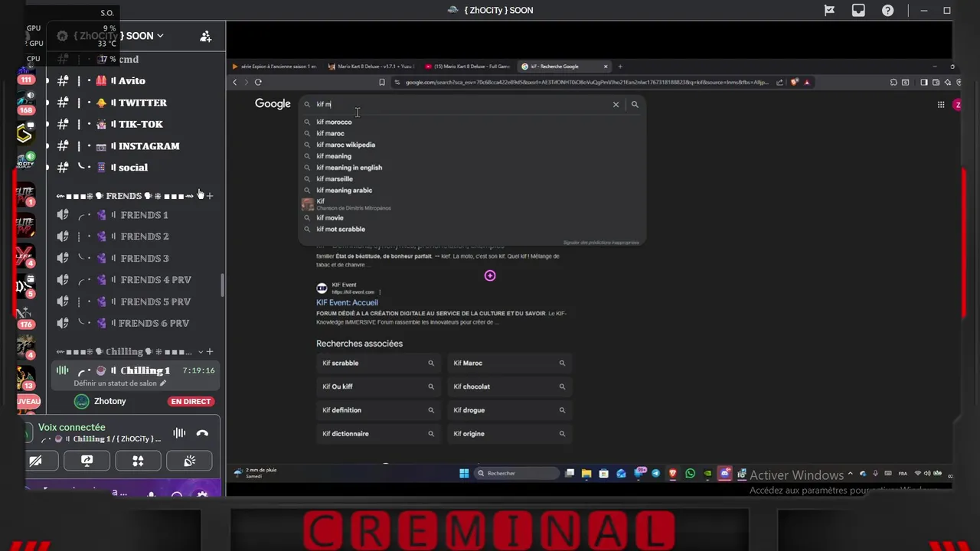980x551 pixels.
Task: Search related Kif chocolat
Action: [510, 386]
